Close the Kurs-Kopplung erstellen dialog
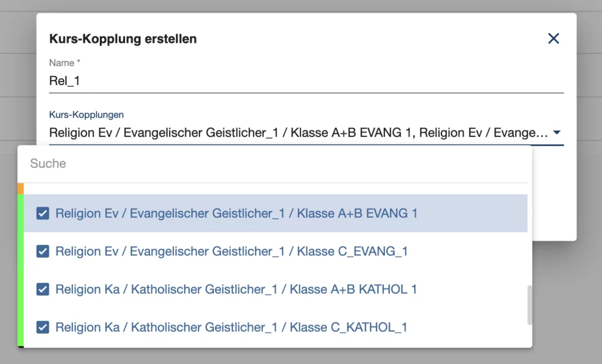Screen dimensions: 602x364 tap(553, 38)
